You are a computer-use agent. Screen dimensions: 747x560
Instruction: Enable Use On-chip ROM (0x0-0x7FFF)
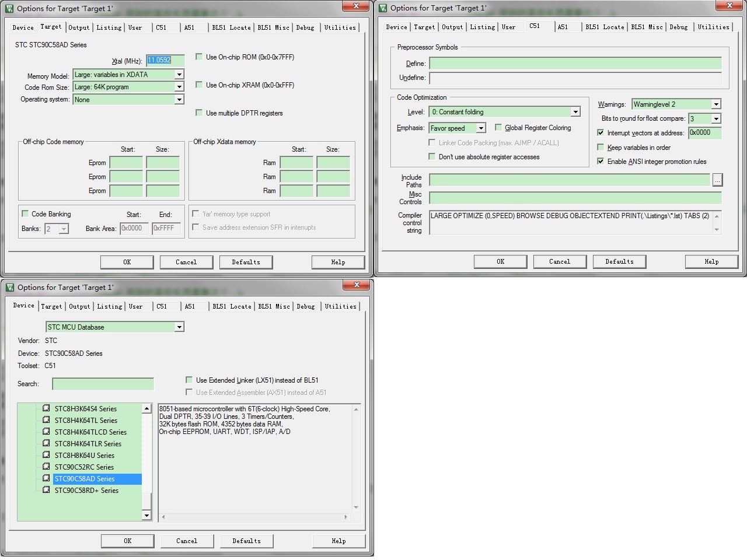pyautogui.click(x=199, y=57)
